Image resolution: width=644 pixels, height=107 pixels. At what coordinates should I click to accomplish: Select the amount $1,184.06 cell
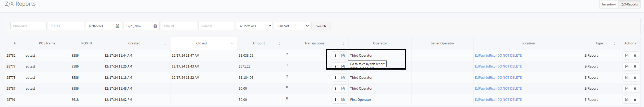tap(261, 77)
